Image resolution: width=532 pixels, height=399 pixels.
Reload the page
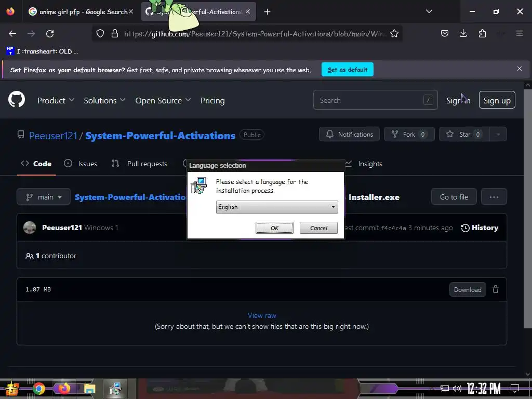tap(50, 34)
